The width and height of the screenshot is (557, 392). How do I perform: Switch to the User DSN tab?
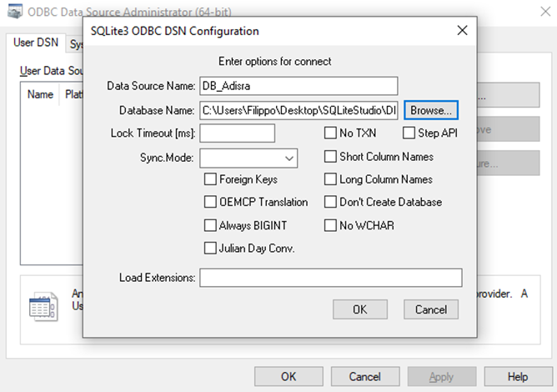pos(36,43)
